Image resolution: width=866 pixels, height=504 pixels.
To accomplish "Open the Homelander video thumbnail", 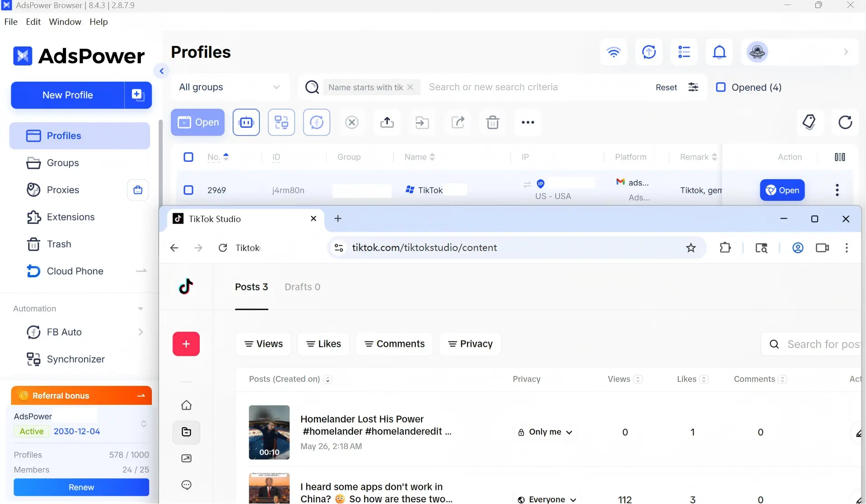I will pos(269,432).
